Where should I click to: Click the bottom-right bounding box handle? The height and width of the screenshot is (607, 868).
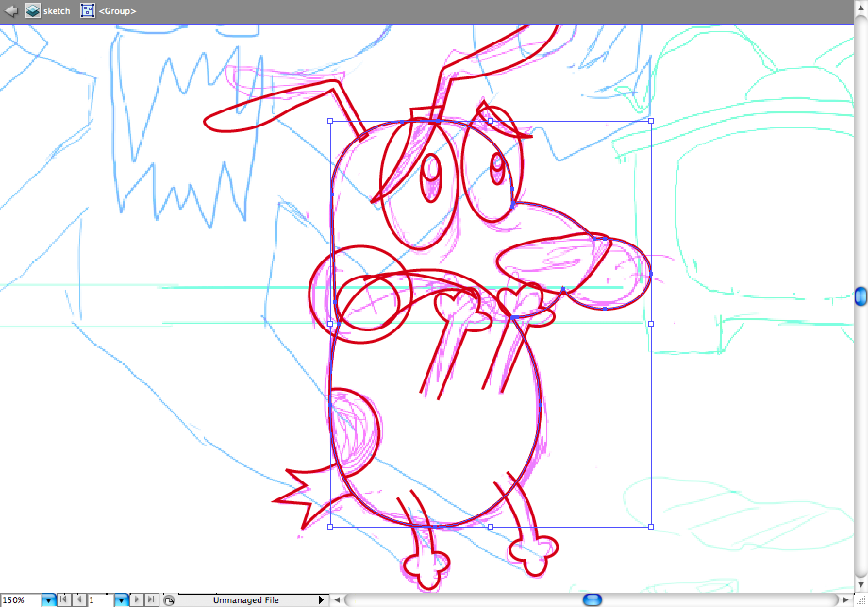point(651,527)
